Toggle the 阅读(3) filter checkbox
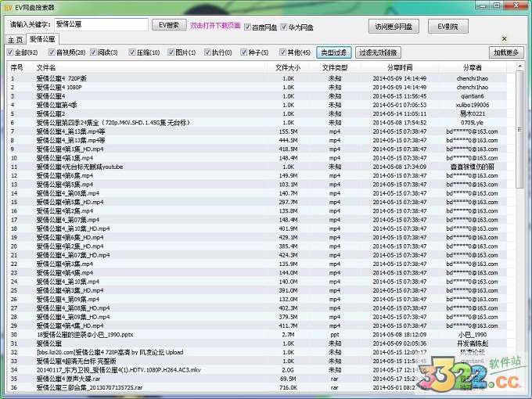 coord(93,52)
